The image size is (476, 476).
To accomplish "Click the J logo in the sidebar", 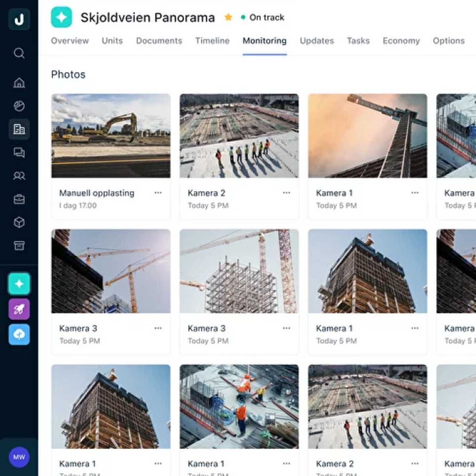I will click(x=19, y=19).
